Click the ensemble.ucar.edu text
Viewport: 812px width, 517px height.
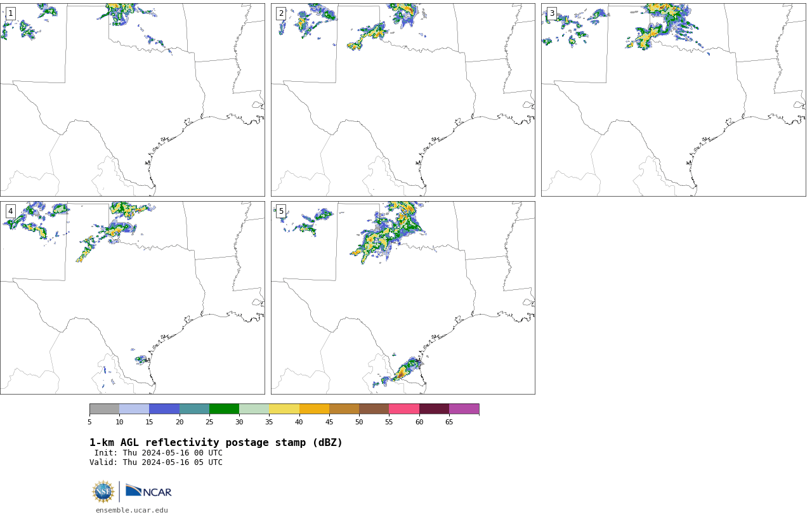132,510
